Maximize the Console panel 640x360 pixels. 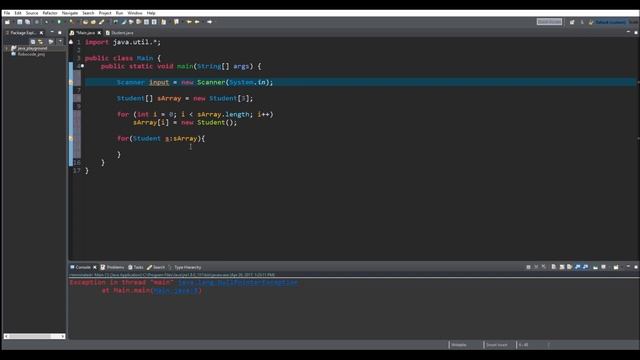[636, 267]
